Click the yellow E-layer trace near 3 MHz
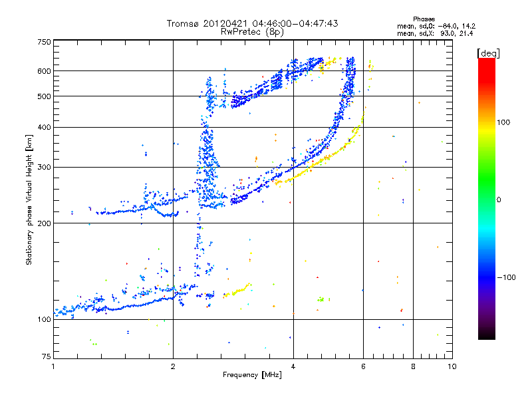This screenshot has width=532, height=399. [237, 291]
